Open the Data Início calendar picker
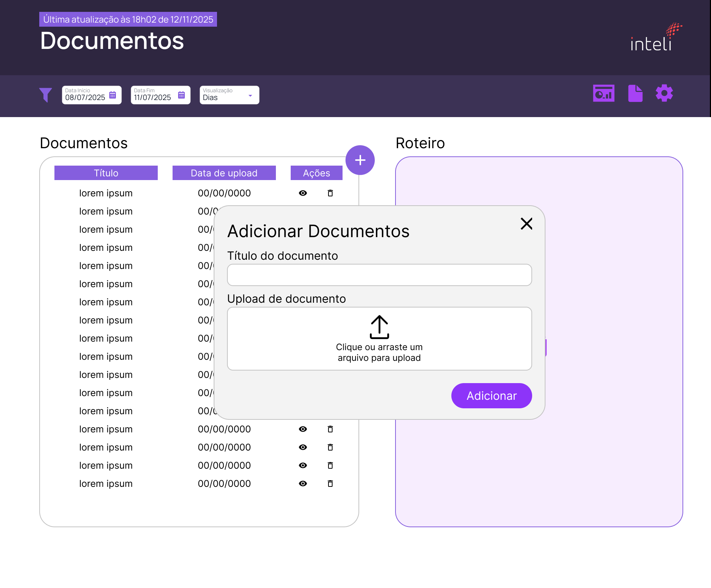 [112, 94]
